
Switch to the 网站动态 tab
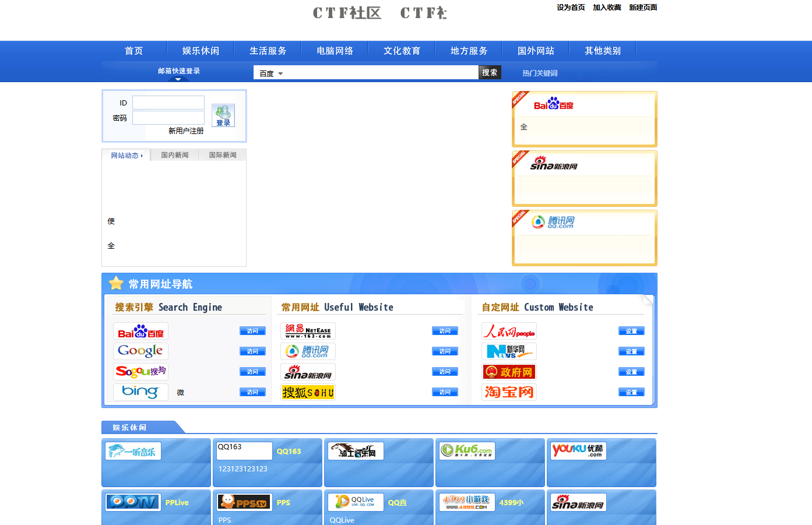(x=126, y=156)
